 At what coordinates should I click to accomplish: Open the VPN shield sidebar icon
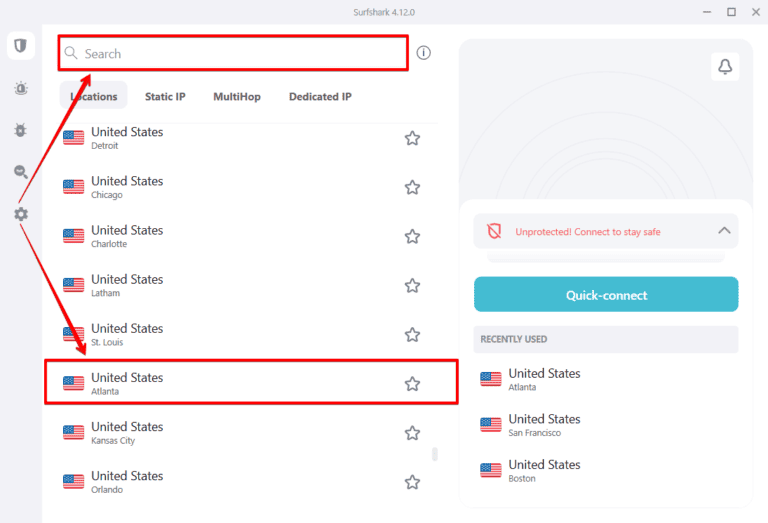(x=20, y=46)
